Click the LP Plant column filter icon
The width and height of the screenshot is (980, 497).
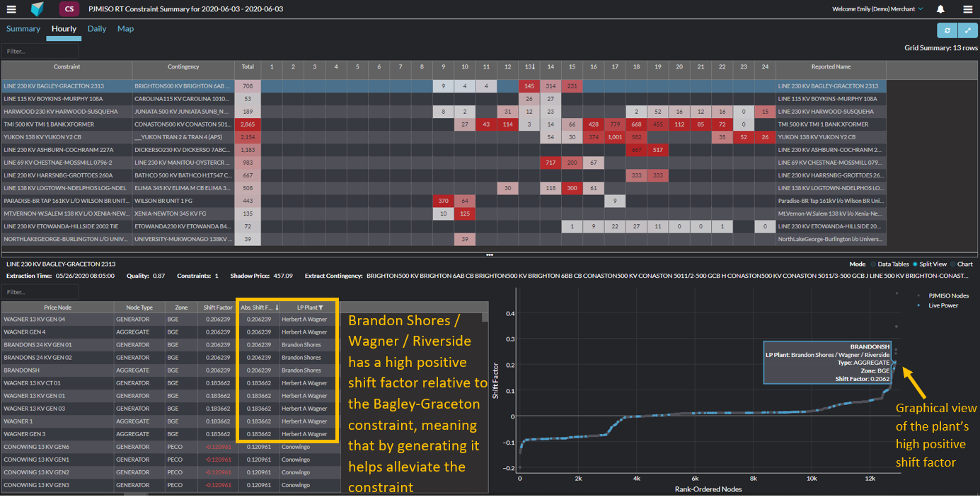click(321, 308)
